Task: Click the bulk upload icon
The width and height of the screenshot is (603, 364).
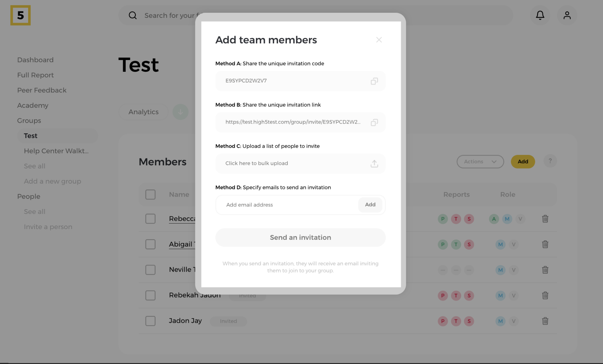Action: (x=374, y=164)
